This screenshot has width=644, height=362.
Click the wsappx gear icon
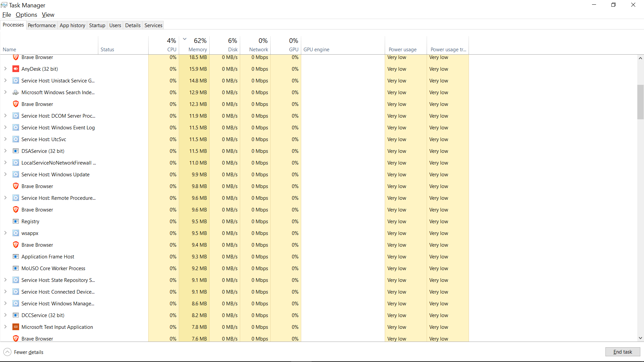point(15,233)
